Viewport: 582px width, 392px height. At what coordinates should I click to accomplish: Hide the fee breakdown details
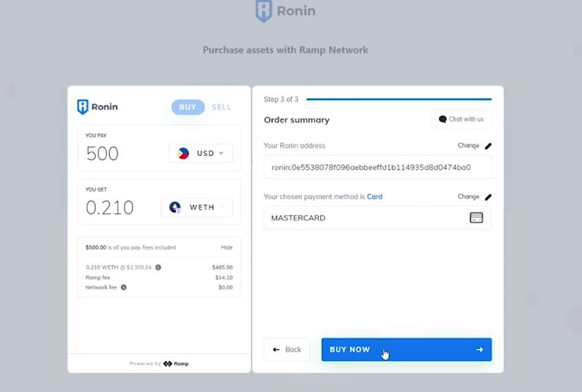pyautogui.click(x=227, y=247)
